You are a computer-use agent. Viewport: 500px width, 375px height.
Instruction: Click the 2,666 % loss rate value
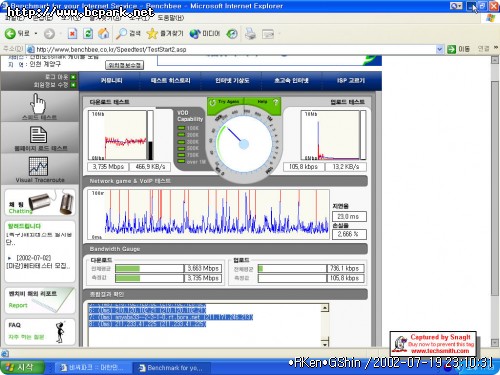(x=349, y=234)
